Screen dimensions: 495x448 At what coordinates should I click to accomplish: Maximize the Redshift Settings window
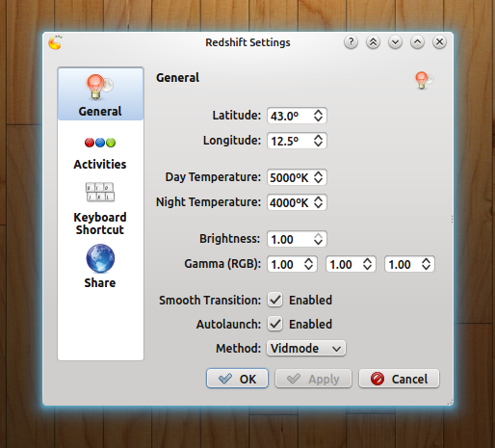(x=417, y=42)
